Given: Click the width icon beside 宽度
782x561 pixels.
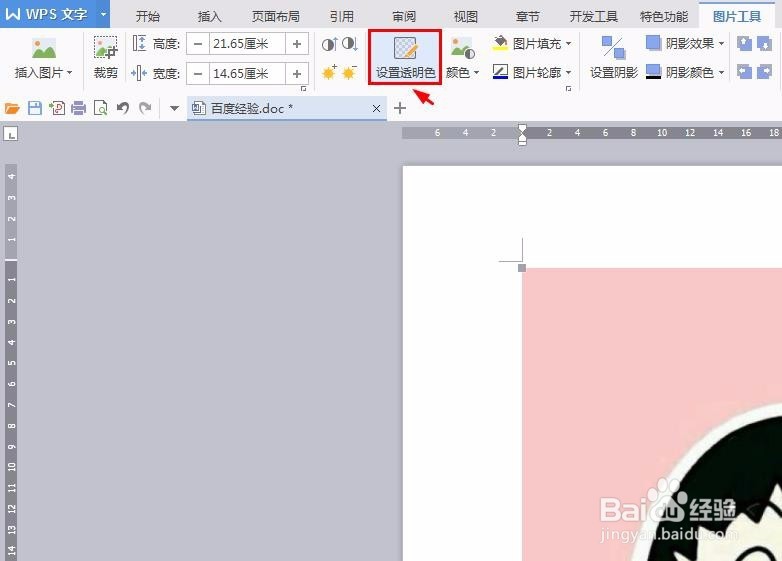Looking at the screenshot, I should tap(139, 74).
